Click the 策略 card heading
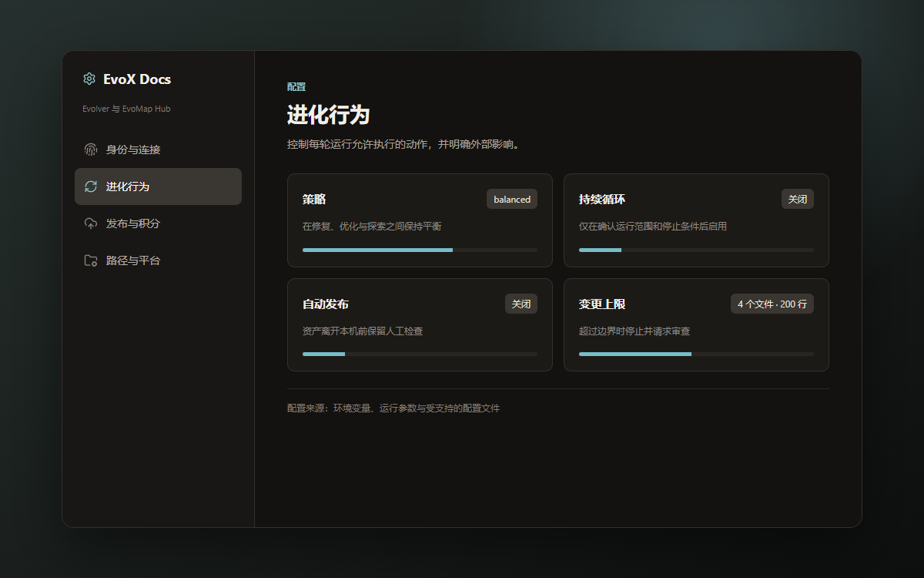 [314, 199]
